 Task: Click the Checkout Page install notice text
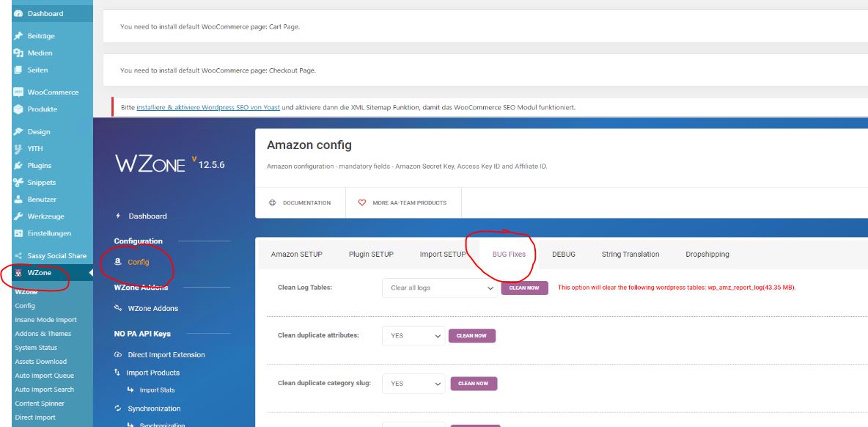[x=218, y=70]
